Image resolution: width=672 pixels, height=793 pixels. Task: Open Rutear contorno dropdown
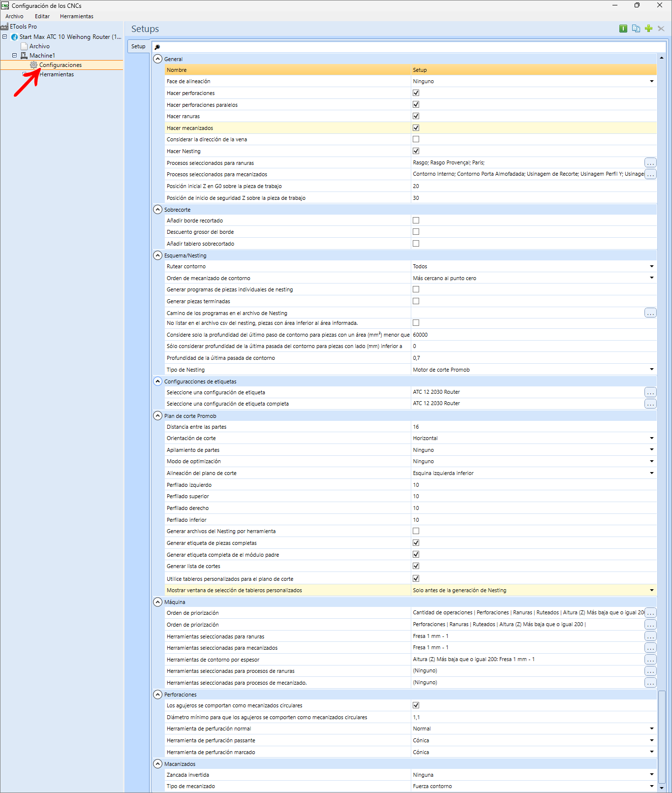coord(651,266)
